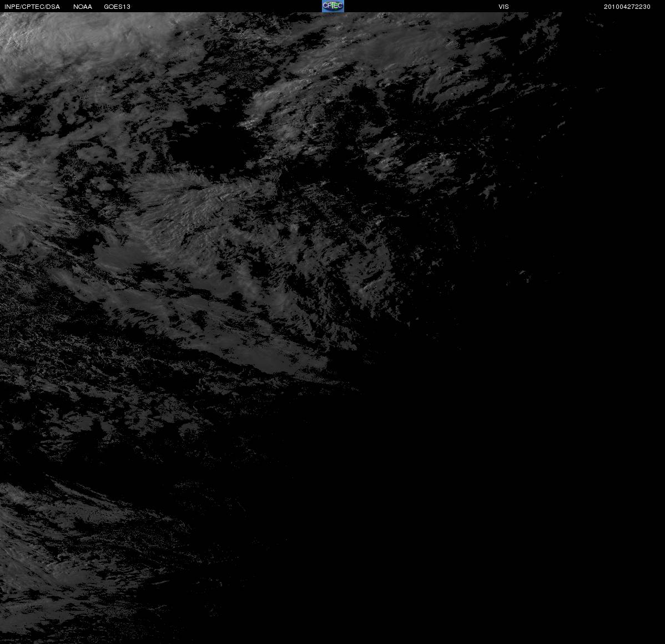Click the GOES13 satellite label
Screen dimensions: 665x644
click(117, 7)
